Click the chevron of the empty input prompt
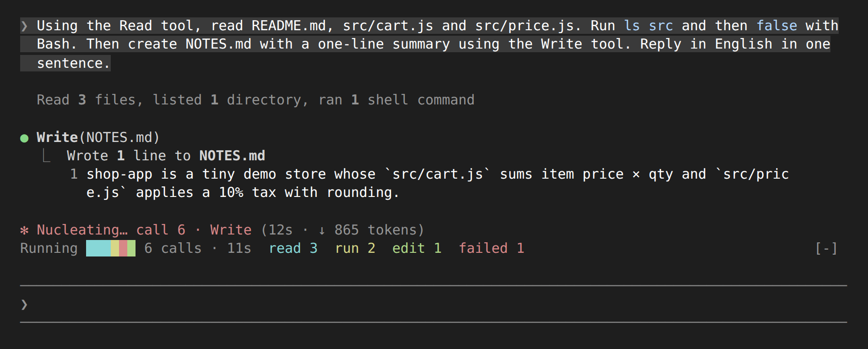 point(24,304)
